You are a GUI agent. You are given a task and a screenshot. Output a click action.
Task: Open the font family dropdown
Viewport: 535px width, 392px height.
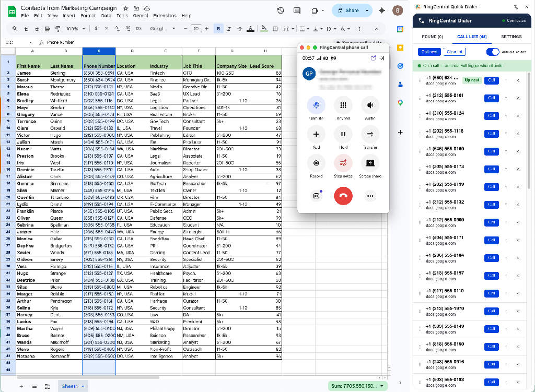pos(162,29)
